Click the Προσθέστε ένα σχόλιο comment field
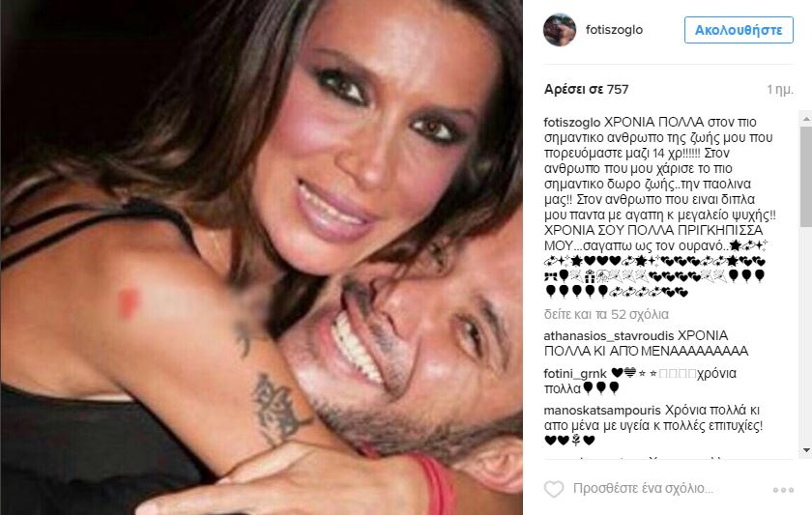Viewport: 812px width, 515px height. tap(643, 488)
